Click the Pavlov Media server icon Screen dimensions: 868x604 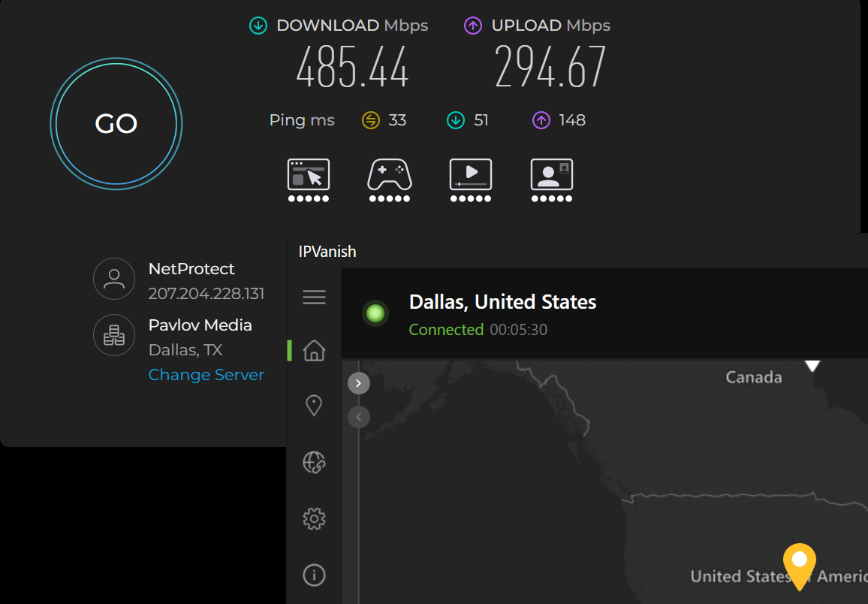point(114,335)
